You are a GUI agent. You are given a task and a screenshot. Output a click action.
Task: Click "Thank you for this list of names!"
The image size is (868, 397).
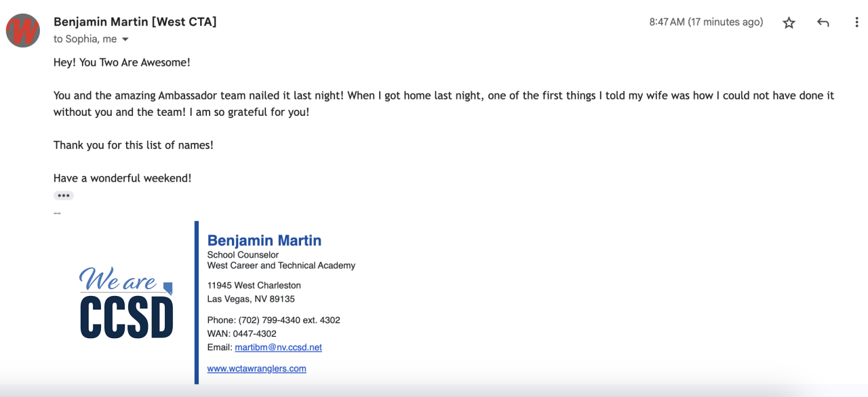(x=133, y=145)
